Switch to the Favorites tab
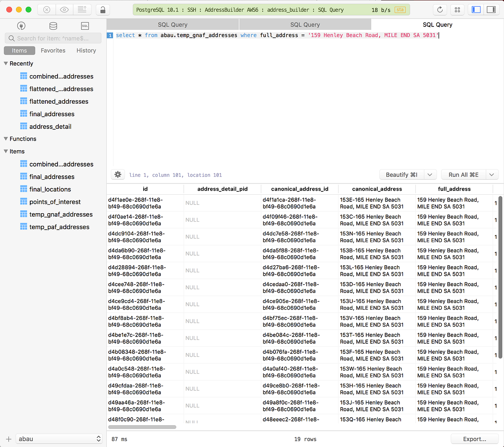This screenshot has width=504, height=447. click(53, 50)
